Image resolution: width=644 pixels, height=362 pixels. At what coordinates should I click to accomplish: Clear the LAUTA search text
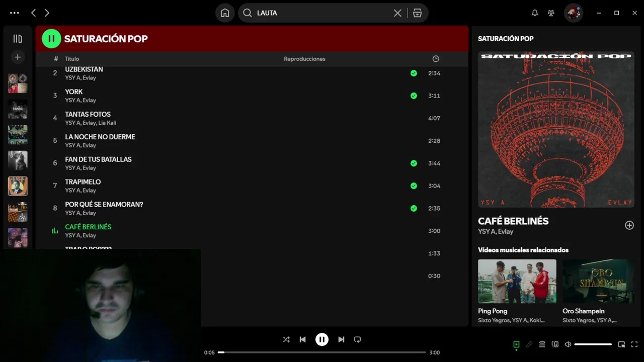pyautogui.click(x=397, y=13)
